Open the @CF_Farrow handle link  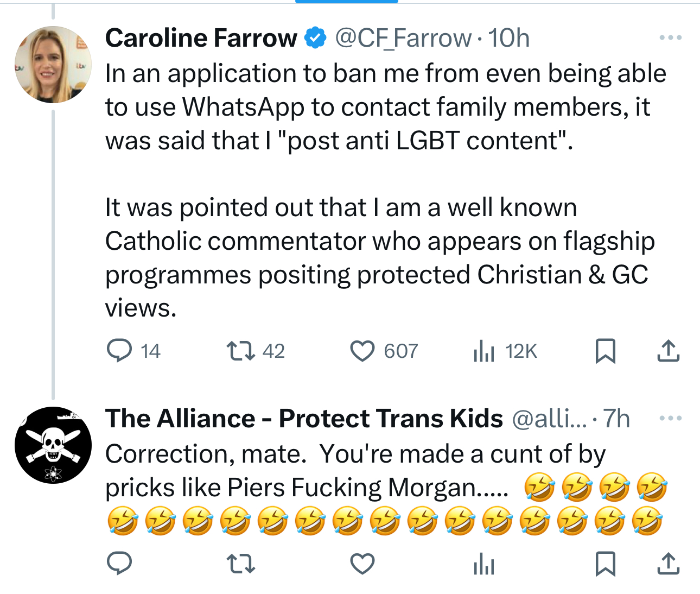pyautogui.click(x=403, y=38)
